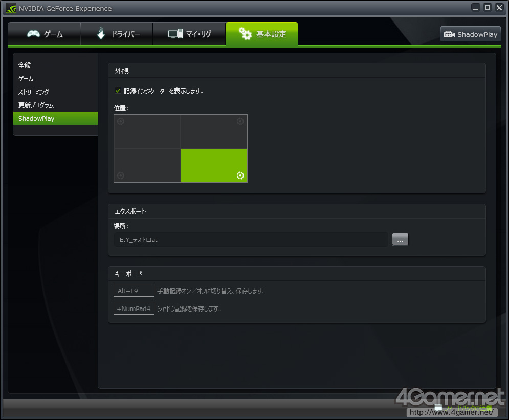509x420 pixels.
Task: Open the マイ・リグ tab
Action: pos(190,34)
